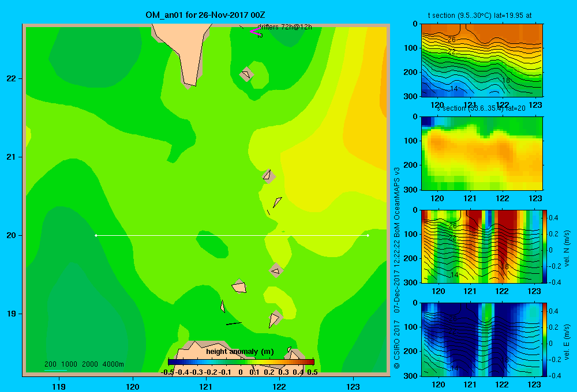Click latitude label 21 on the main map
The height and width of the screenshot is (392, 577).
coord(12,157)
